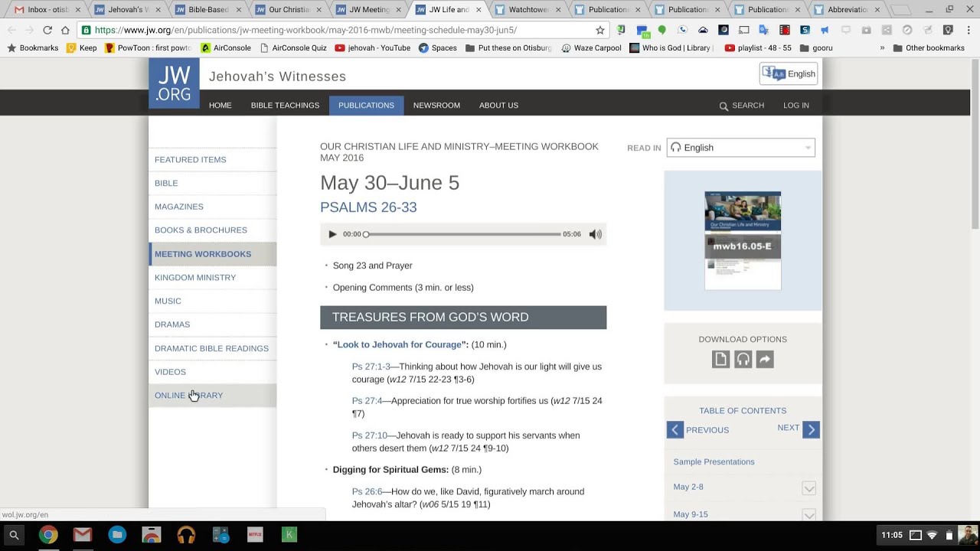Open the Ps 26:6 scripture link
The width and height of the screenshot is (980, 551).
[x=367, y=491]
